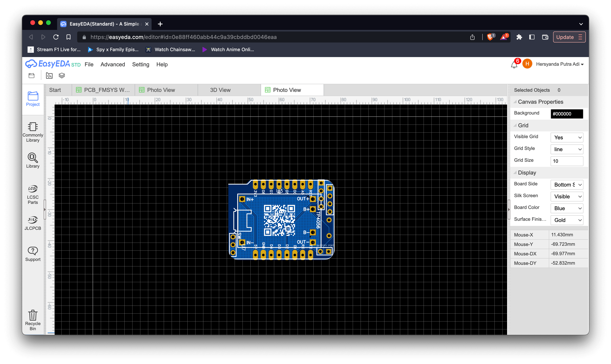This screenshot has width=611, height=364.
Task: Click the Background color swatch #000000
Action: [567, 114]
